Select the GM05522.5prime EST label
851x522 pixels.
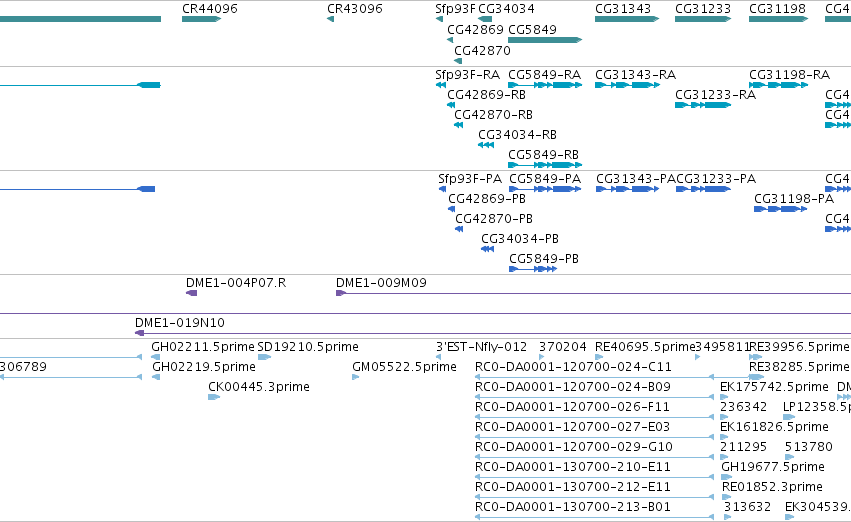(404, 367)
